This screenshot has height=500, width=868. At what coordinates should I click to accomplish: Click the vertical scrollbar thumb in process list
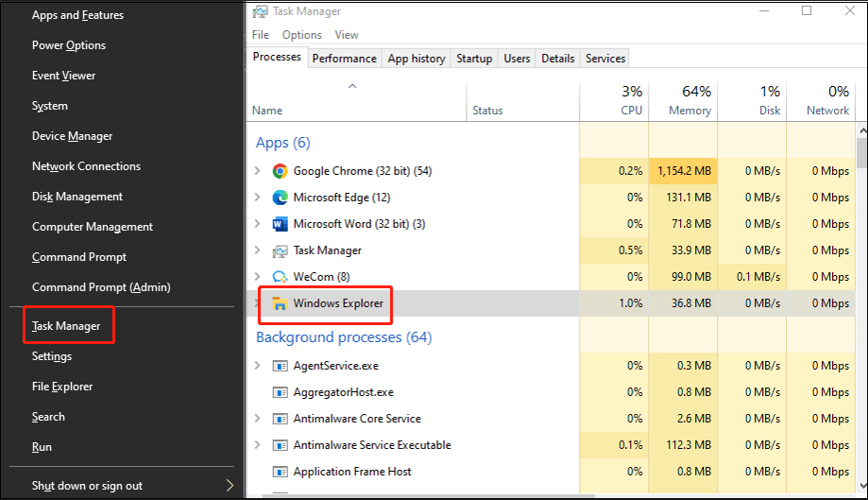coord(862,153)
